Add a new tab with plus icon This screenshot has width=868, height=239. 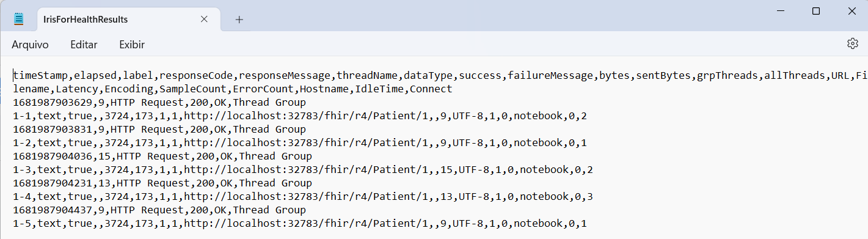[239, 20]
